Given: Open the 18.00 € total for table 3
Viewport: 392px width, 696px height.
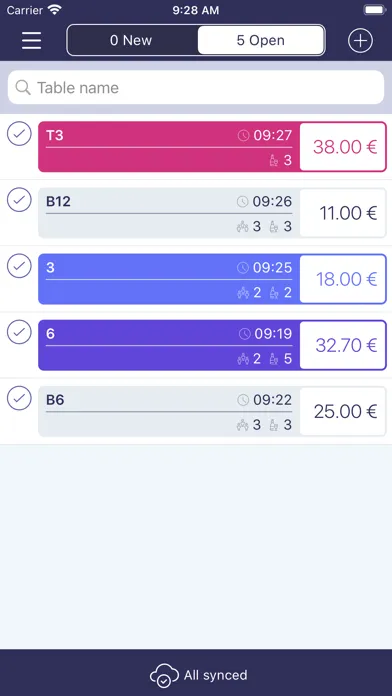Looking at the screenshot, I should pyautogui.click(x=343, y=279).
